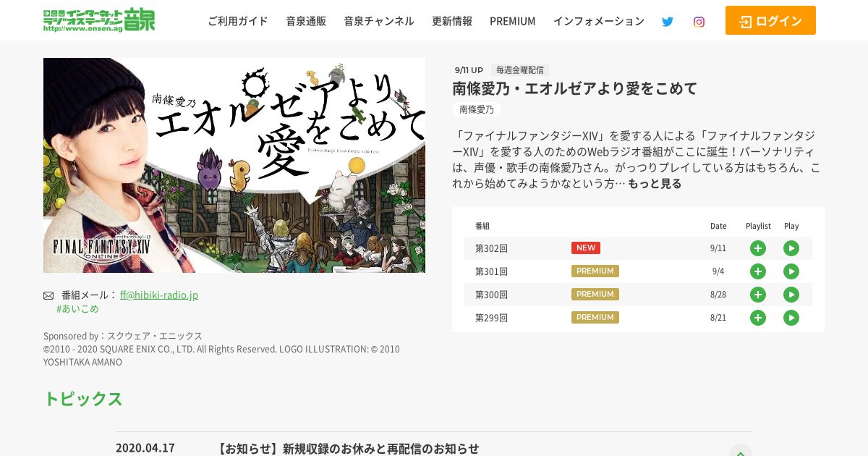
Task: Collapse the topics entry with the chevron button
Action: point(740,450)
